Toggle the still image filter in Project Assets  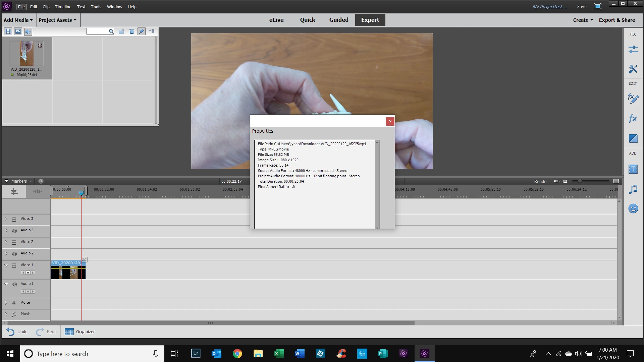click(x=18, y=32)
